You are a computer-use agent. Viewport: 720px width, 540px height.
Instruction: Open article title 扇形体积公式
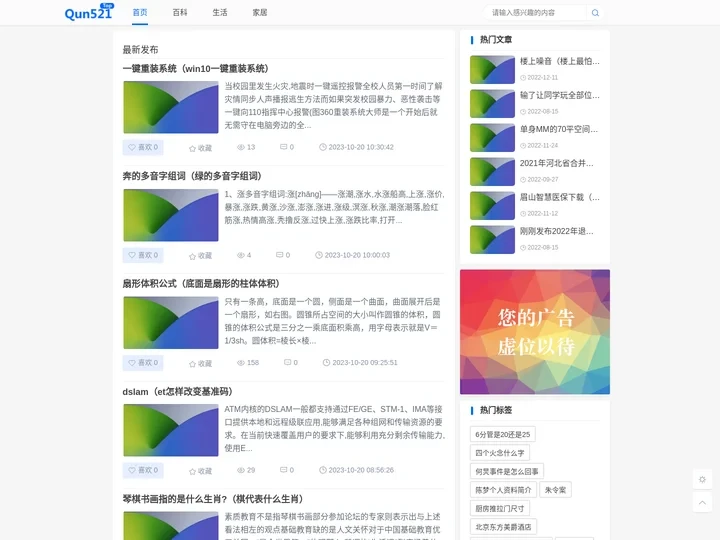tap(201, 284)
